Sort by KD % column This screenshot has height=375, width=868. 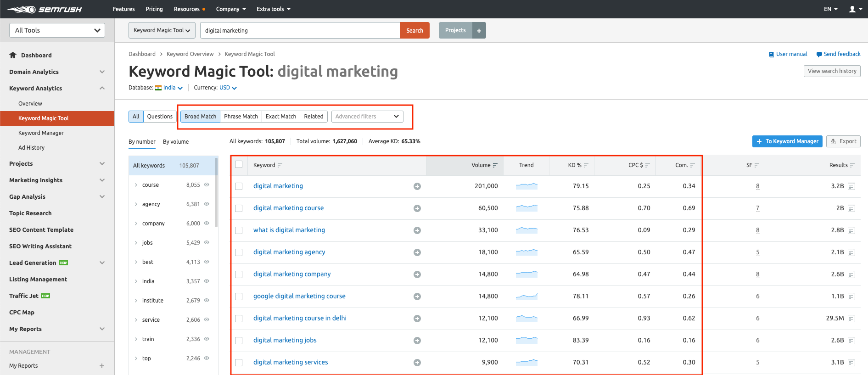click(586, 165)
